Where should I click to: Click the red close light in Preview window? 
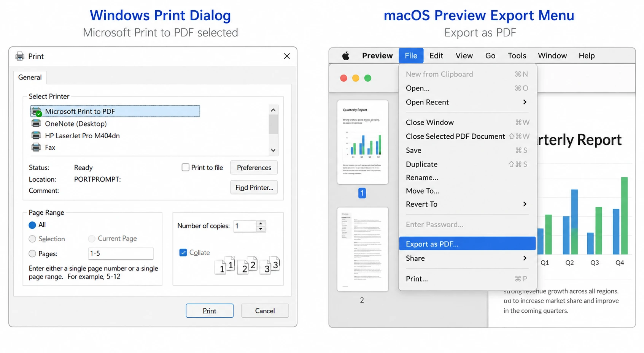click(343, 78)
